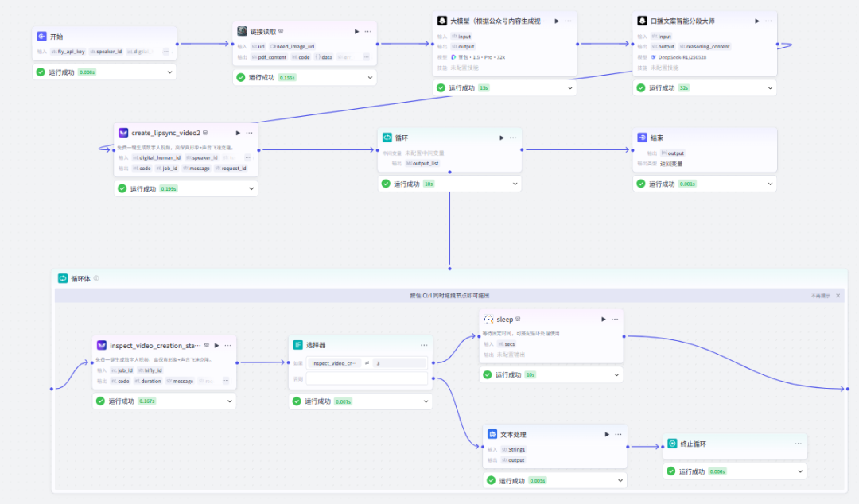Click the 选择器 IF selector icon
The image size is (859, 504).
(298, 345)
